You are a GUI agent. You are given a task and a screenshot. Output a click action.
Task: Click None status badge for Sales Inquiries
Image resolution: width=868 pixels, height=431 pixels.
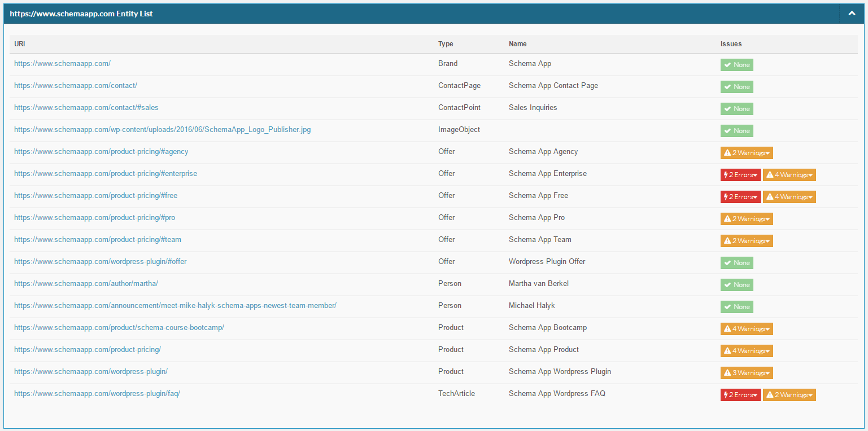tap(736, 109)
